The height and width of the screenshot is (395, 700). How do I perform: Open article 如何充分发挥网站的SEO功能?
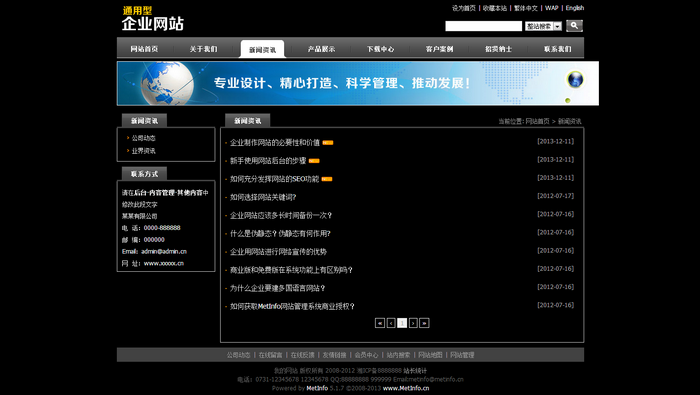click(x=274, y=179)
